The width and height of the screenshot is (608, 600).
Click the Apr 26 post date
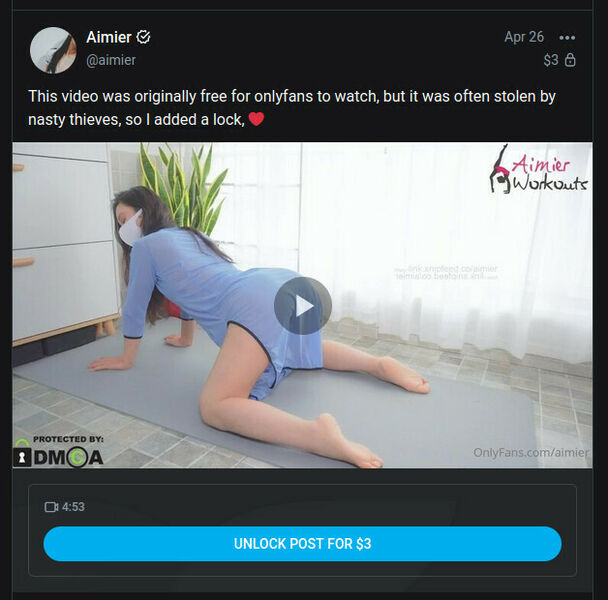[x=524, y=37]
